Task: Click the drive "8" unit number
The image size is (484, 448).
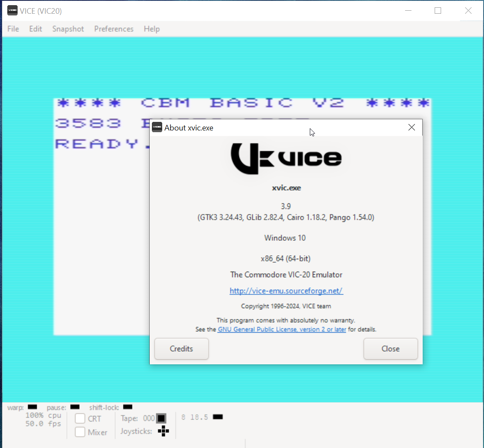Action: coord(183,418)
